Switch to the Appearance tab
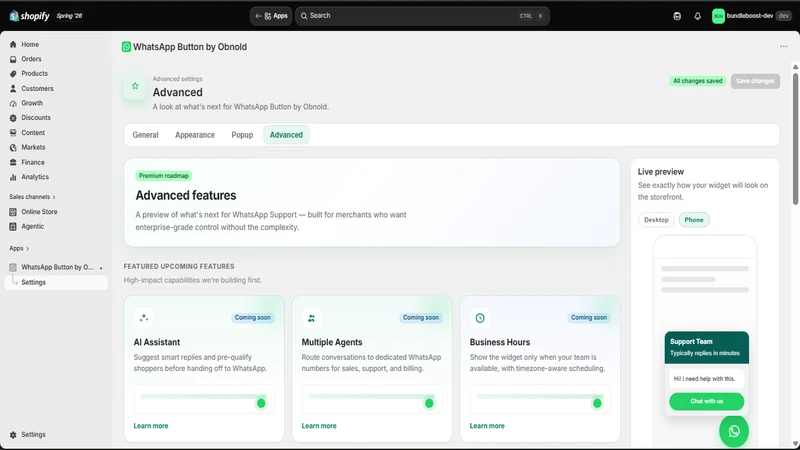This screenshot has height=450, width=800. pyautogui.click(x=195, y=135)
